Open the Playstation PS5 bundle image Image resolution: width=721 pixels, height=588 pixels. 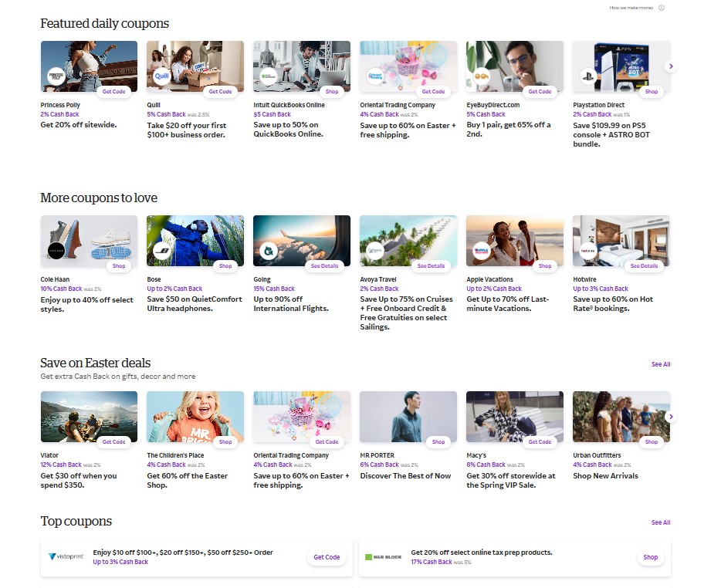tap(621, 66)
